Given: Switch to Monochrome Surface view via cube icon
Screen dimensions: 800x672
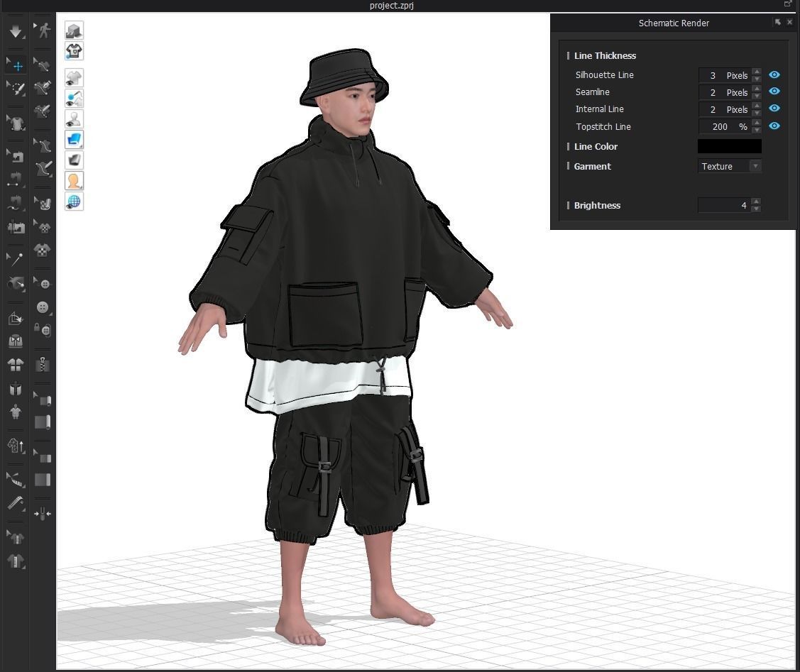Looking at the screenshot, I should [x=74, y=30].
